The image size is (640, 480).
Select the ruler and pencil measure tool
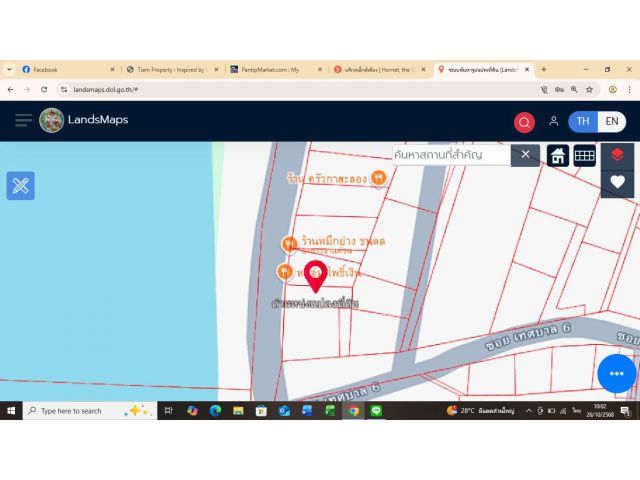tap(21, 185)
